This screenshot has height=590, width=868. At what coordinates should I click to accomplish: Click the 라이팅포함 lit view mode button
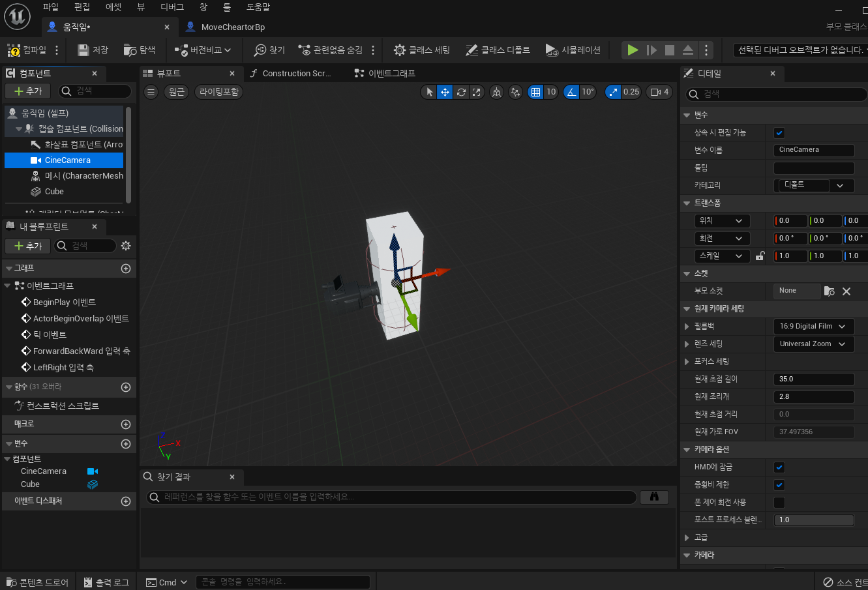point(219,92)
